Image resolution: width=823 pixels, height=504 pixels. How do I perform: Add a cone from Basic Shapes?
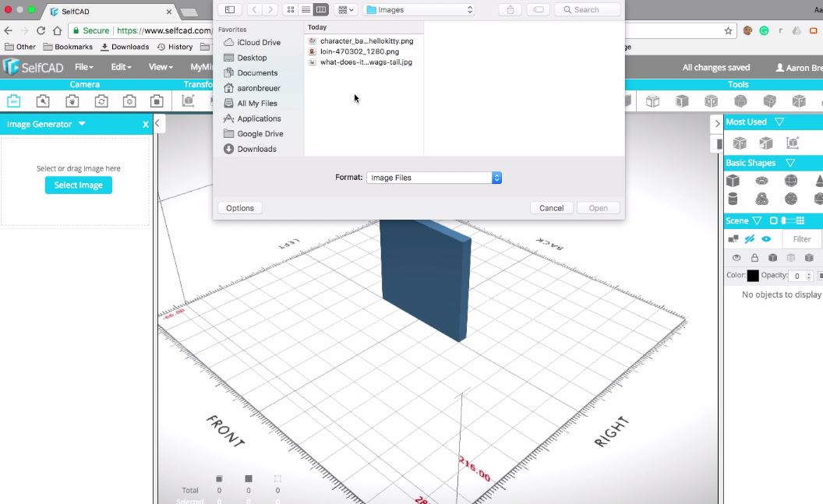click(819, 181)
